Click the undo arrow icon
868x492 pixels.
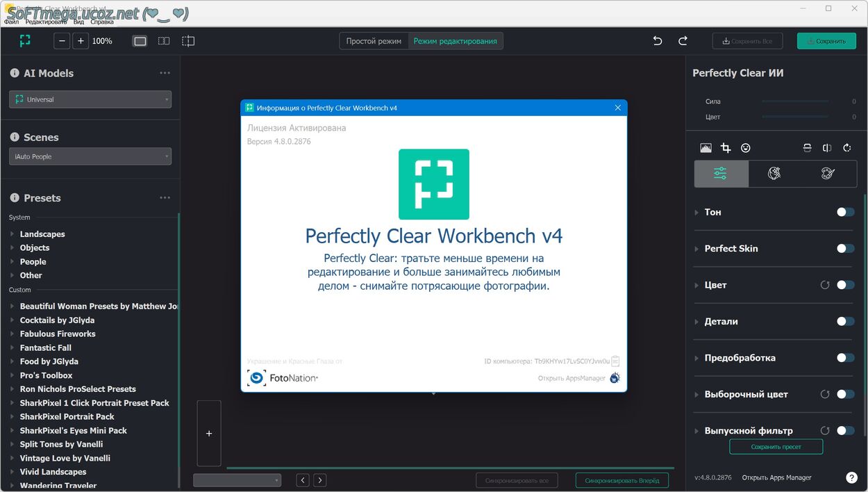657,41
